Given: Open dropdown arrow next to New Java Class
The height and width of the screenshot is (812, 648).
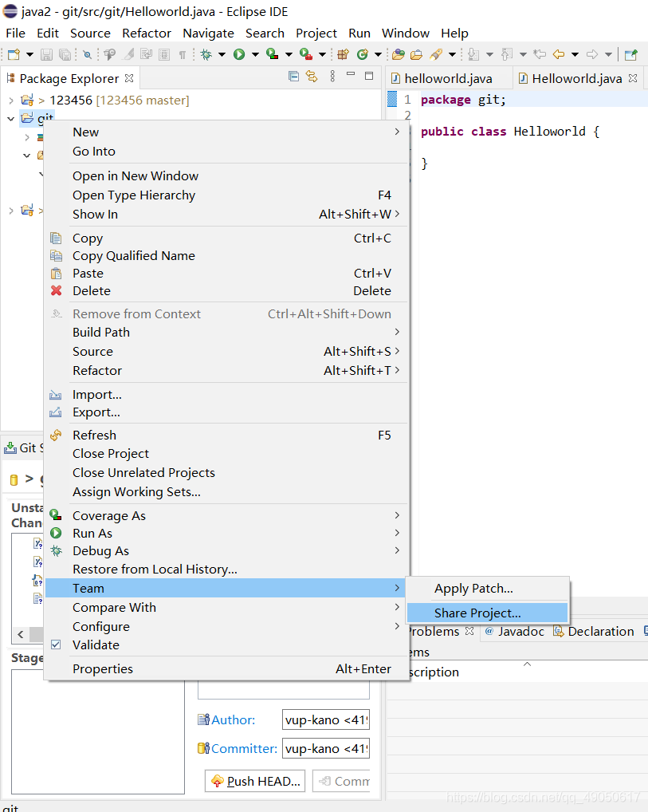Looking at the screenshot, I should pos(378,54).
